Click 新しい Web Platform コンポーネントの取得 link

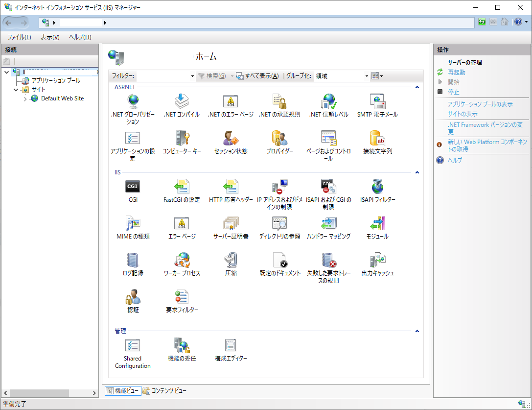point(487,145)
